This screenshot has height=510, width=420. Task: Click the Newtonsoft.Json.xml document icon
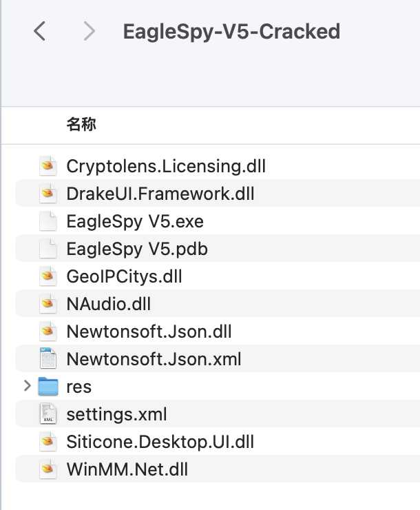point(48,359)
